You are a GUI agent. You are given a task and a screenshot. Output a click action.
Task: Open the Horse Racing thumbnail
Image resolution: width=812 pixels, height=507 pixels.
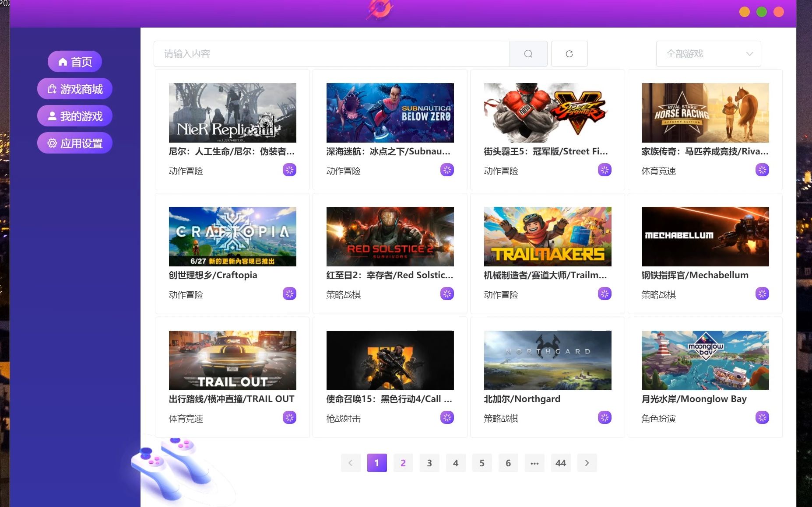[705, 113]
